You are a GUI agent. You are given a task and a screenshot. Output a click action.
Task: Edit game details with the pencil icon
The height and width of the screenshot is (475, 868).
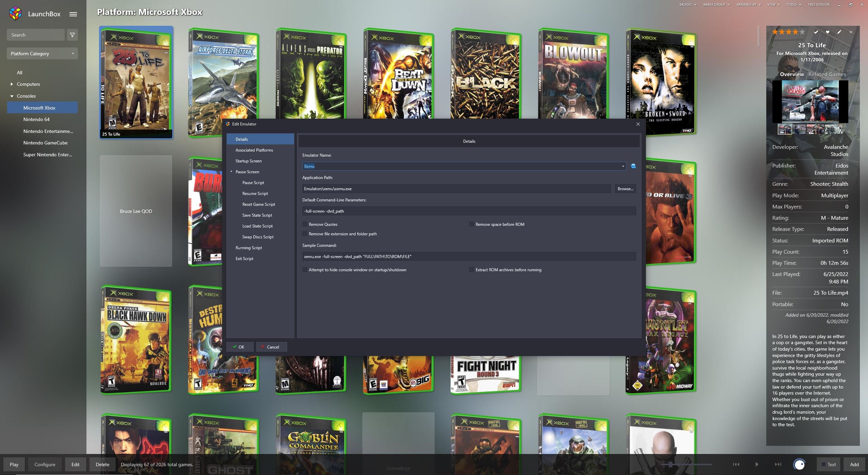click(x=839, y=32)
